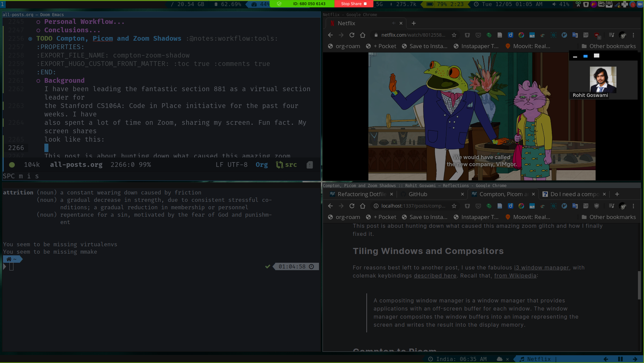
Task: Open uBlock shield extension in the localhost window
Action: point(597,206)
